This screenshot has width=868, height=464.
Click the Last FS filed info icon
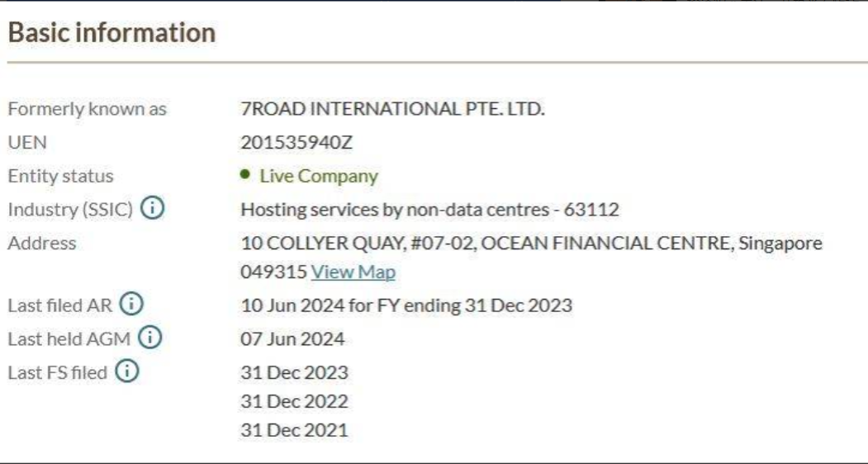pyautogui.click(x=127, y=372)
